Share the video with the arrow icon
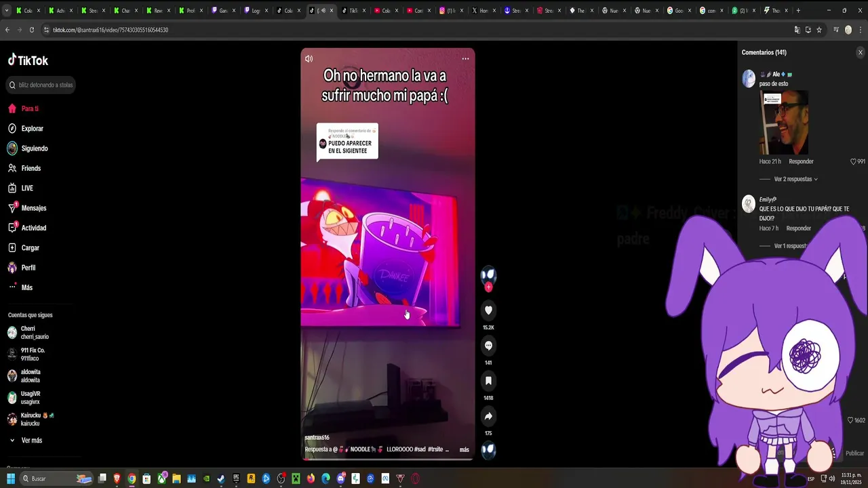 [x=488, y=416]
